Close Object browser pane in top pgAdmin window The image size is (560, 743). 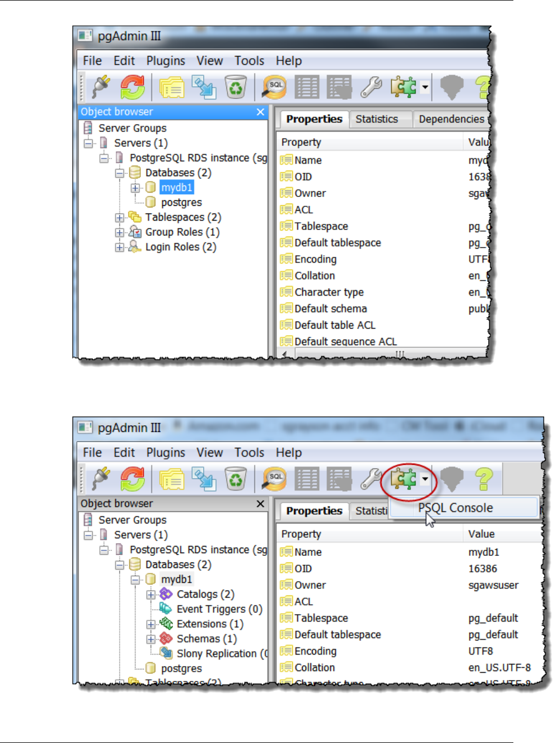click(260, 112)
